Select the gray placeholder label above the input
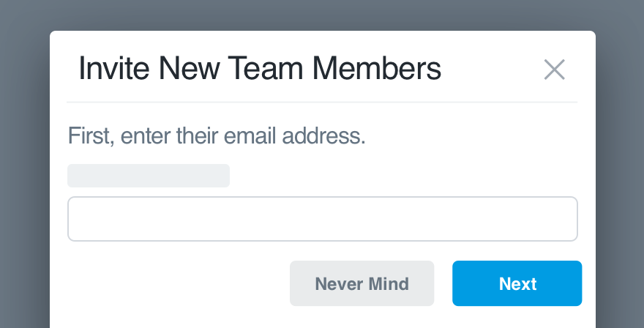This screenshot has height=328, width=644. pos(149,176)
